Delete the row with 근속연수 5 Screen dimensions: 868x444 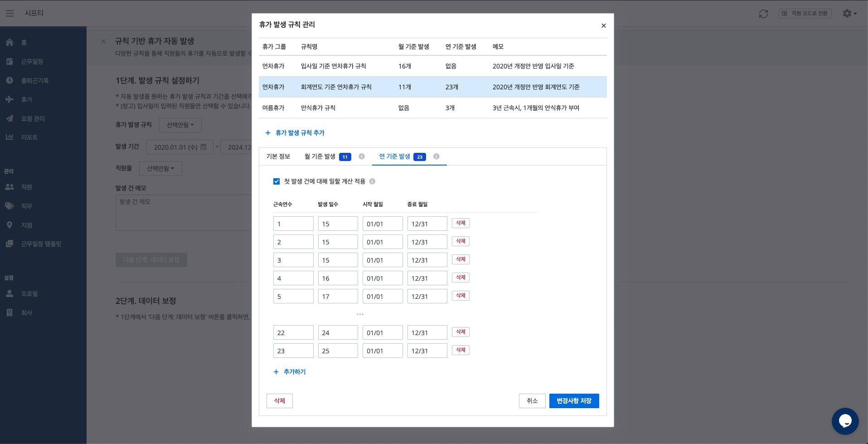461,296
